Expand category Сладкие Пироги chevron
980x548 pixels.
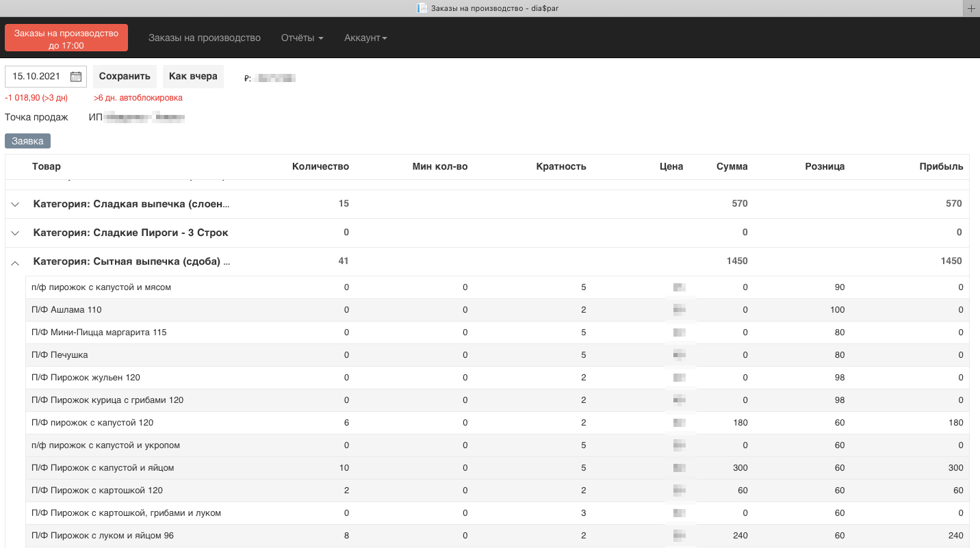point(16,233)
